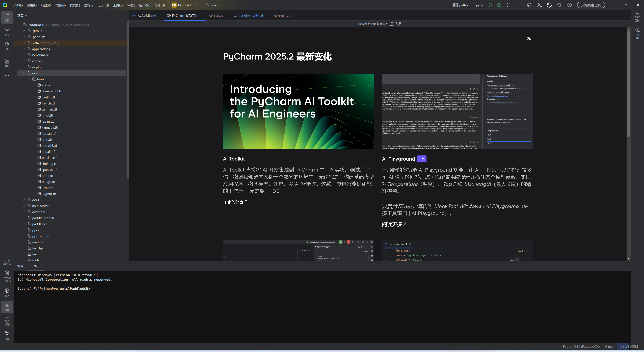Collapse the PaddleOCR root project node
Image resolution: width=644 pixels, height=352 pixels.
click(x=19, y=25)
